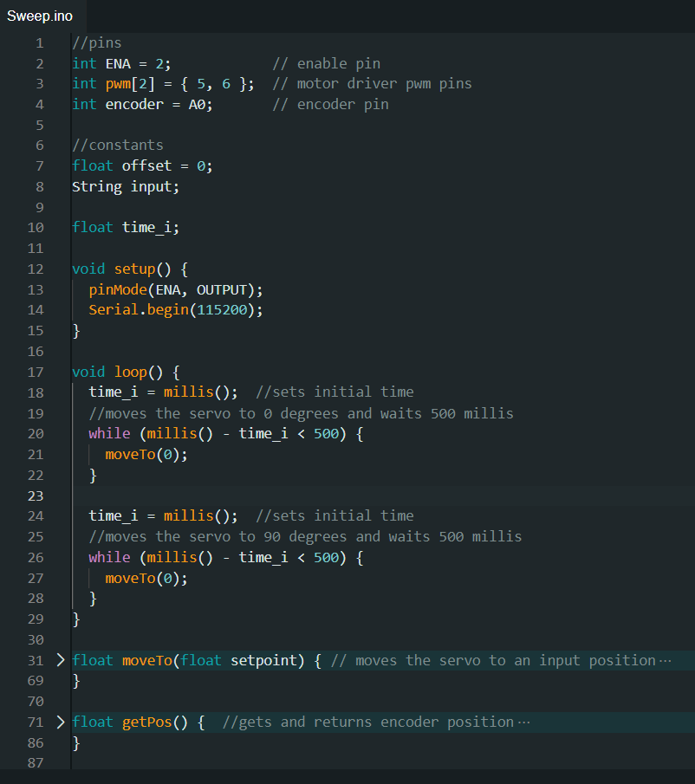Click the empty area below line 87
This screenshot has width=695, height=784.
(347, 775)
